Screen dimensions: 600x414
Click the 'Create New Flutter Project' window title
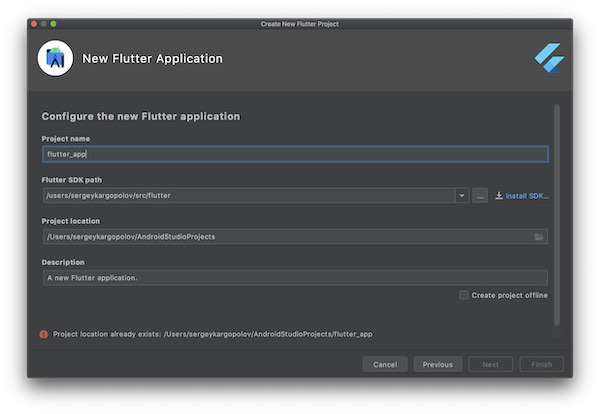click(x=300, y=24)
